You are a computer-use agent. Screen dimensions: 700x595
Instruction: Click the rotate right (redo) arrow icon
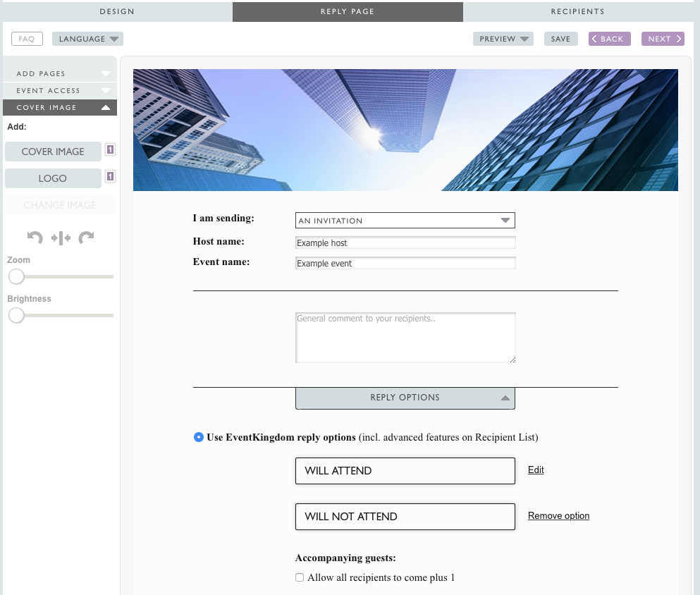point(86,238)
